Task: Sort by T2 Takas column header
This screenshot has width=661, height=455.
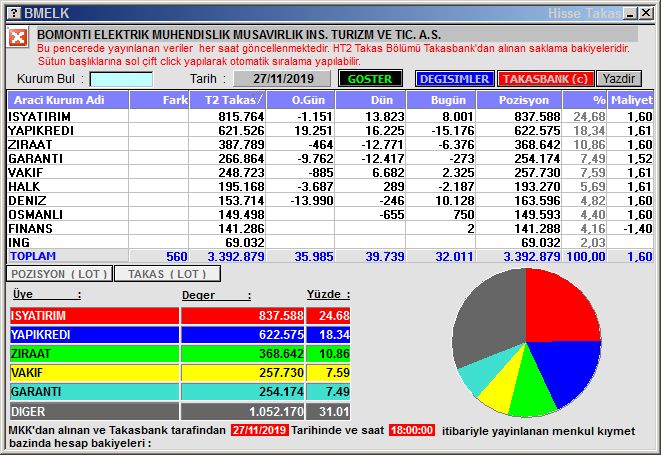Action: tap(228, 100)
